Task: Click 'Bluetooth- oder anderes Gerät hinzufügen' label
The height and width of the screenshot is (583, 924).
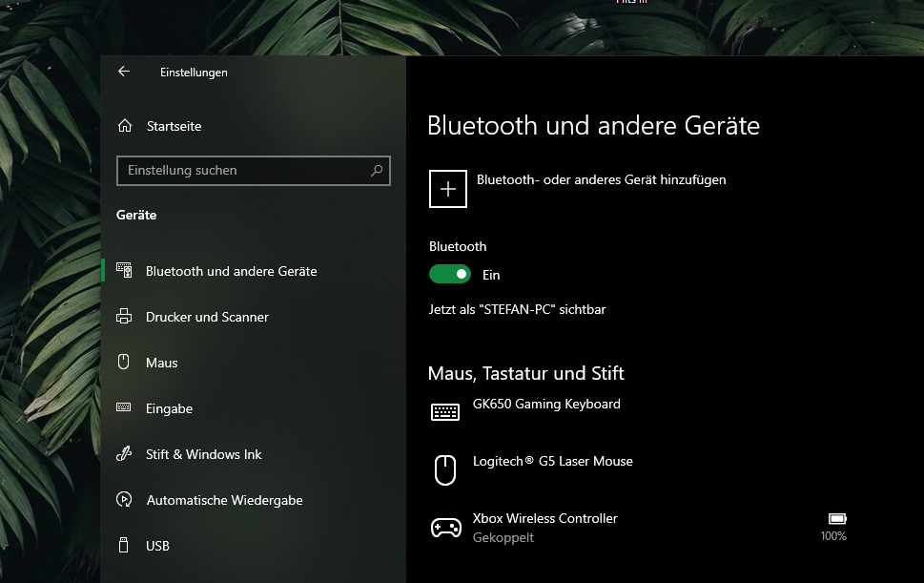Action: [601, 179]
